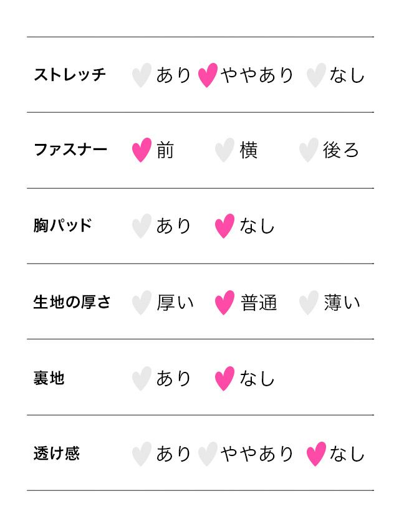Mark the grey heart for 透け感 あり
399x532 pixels.
pyautogui.click(x=142, y=454)
